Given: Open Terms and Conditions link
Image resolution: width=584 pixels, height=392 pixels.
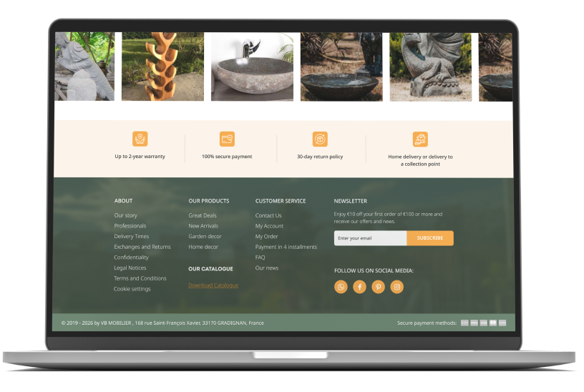Looking at the screenshot, I should 140,278.
